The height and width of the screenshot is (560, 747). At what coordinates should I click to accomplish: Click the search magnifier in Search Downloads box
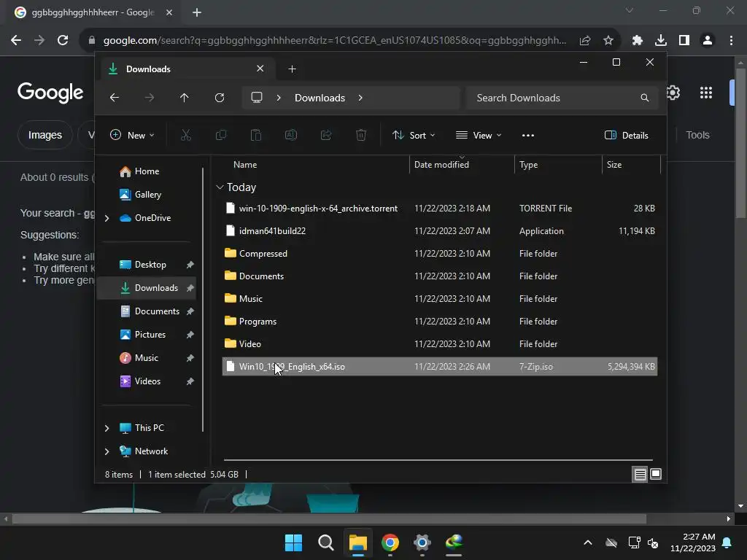pyautogui.click(x=645, y=98)
